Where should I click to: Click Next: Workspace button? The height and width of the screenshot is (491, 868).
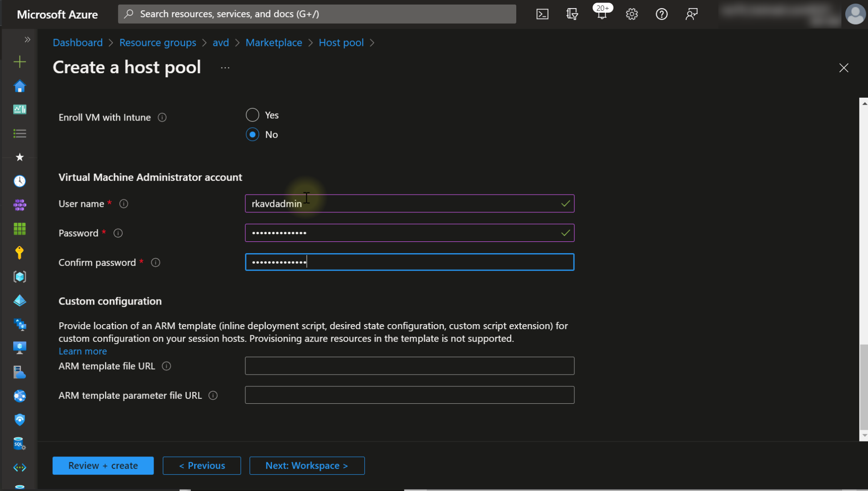[x=307, y=466]
